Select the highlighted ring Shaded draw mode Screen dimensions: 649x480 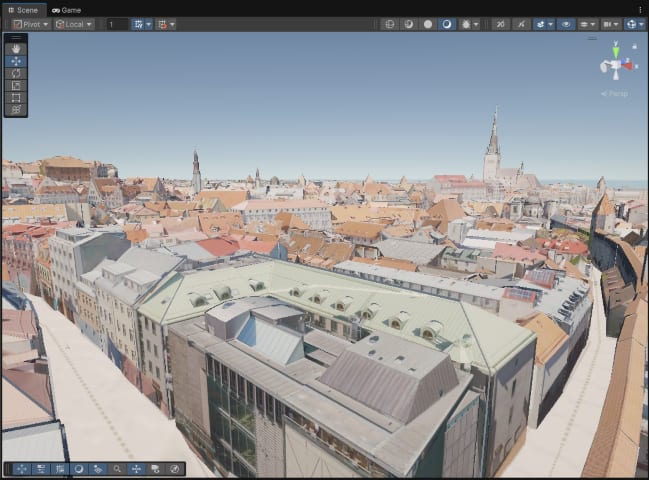pos(447,24)
